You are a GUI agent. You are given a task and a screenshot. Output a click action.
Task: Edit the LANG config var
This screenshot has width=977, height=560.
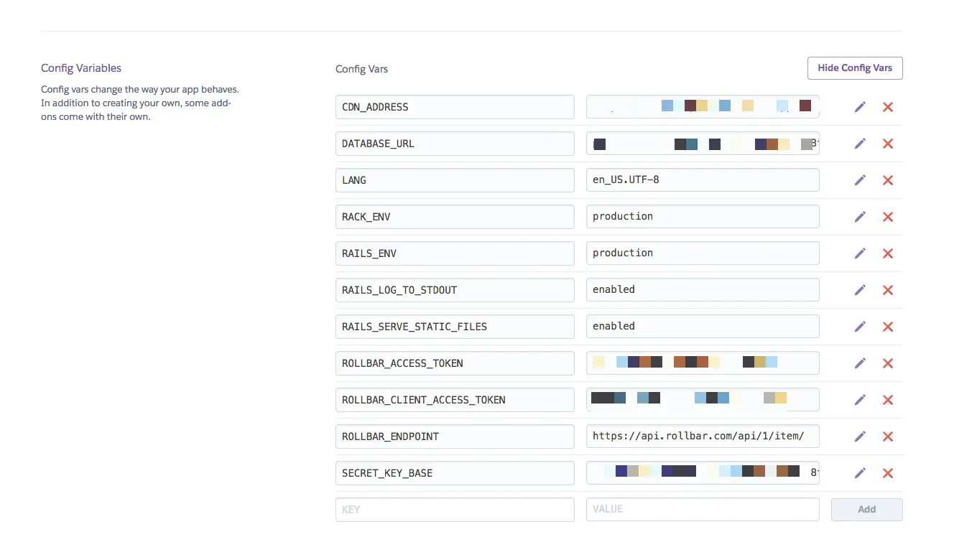[860, 180]
